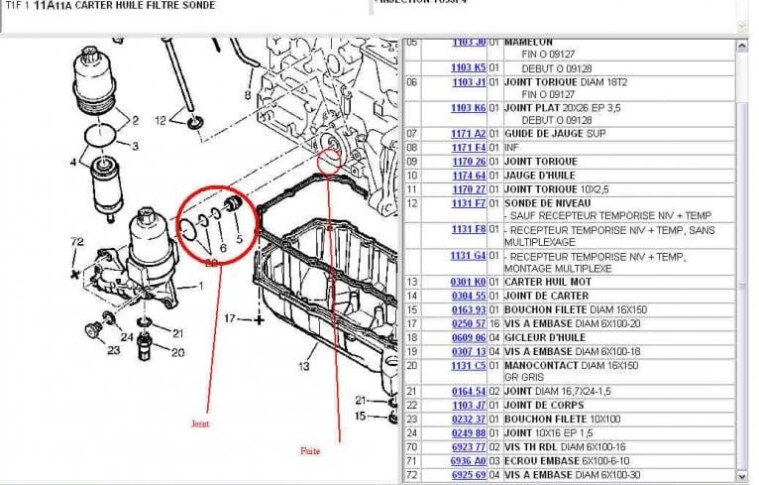The width and height of the screenshot is (759, 485).
Task: Click part number 1131 F8
Action: [469, 229]
